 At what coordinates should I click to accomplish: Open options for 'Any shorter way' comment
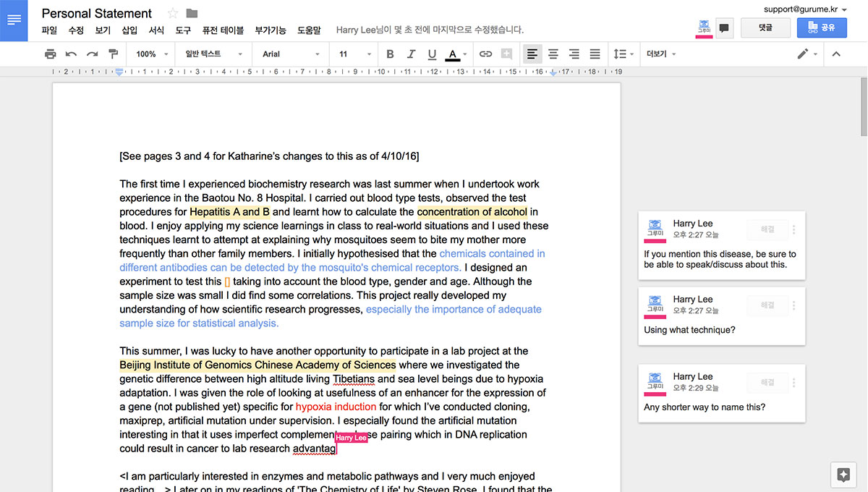click(x=794, y=383)
